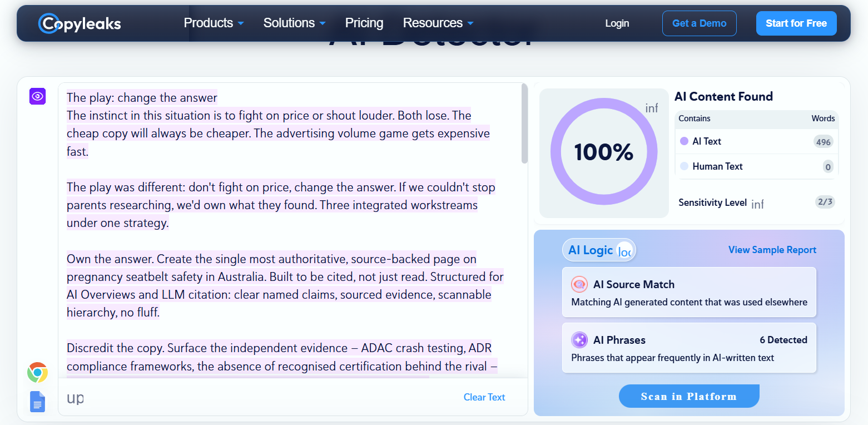Click the info icon beside the 100% ring
Screen dimensions: 868x425
pyautogui.click(x=652, y=108)
